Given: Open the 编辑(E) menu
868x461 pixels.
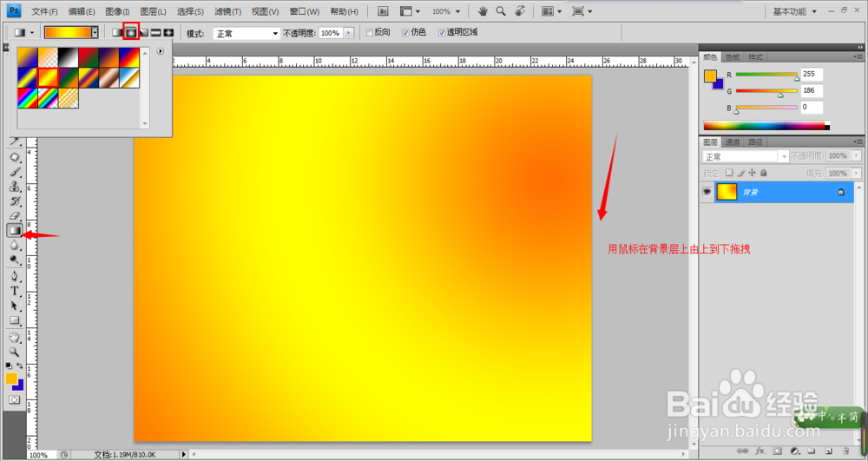Looking at the screenshot, I should click(x=82, y=11).
